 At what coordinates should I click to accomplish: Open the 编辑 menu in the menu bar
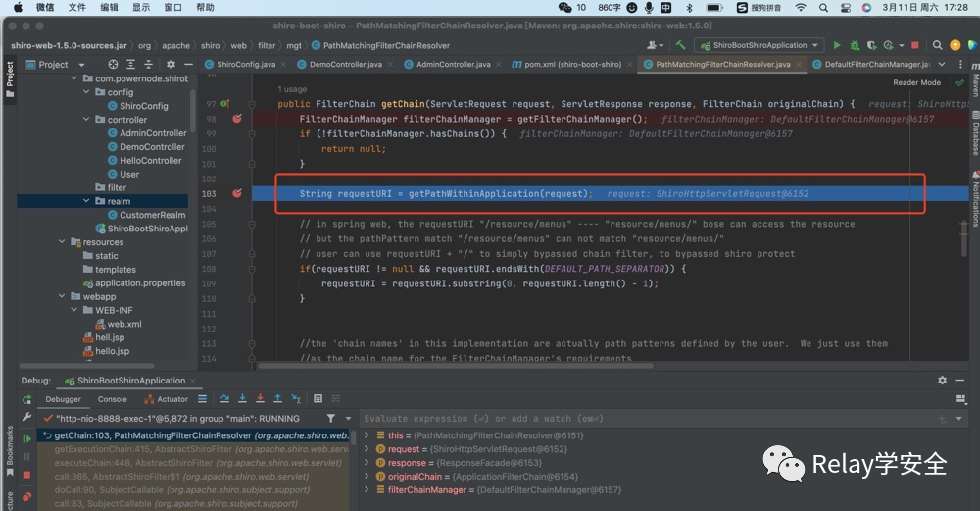110,8
